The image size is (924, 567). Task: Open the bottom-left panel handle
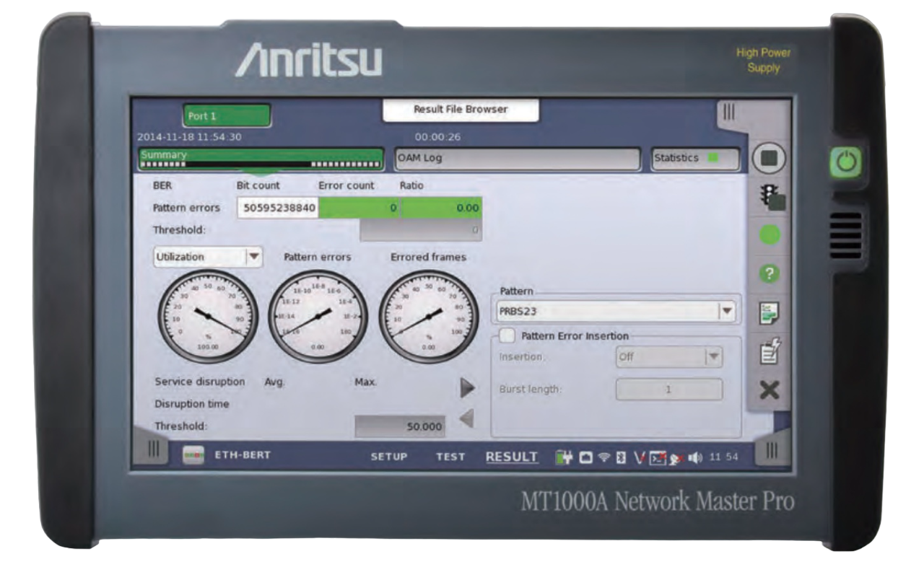[153, 449]
